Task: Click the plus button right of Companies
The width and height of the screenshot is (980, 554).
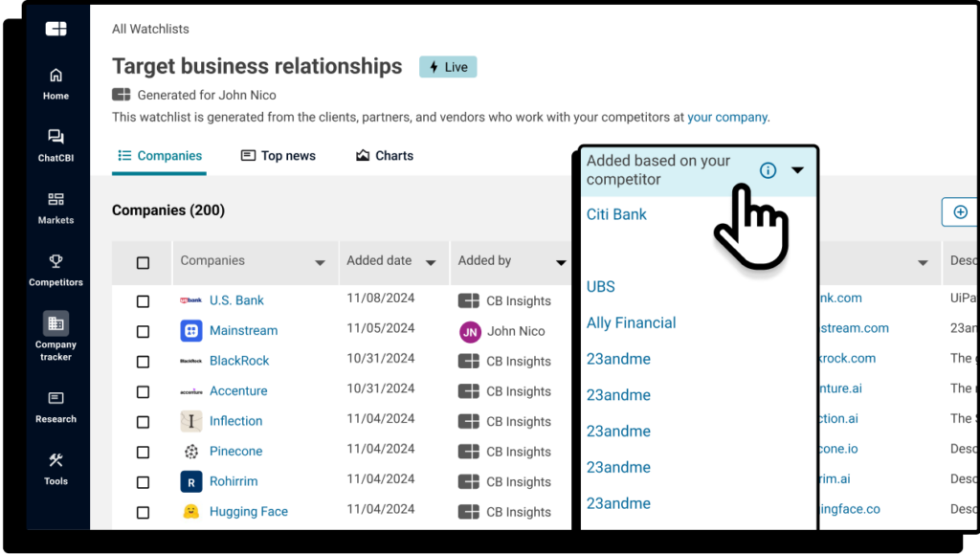Action: (960, 212)
